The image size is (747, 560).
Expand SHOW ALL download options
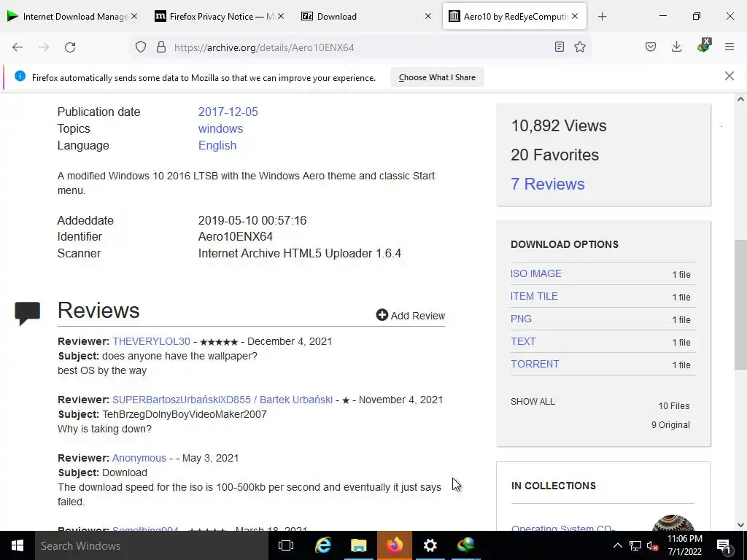[533, 402]
